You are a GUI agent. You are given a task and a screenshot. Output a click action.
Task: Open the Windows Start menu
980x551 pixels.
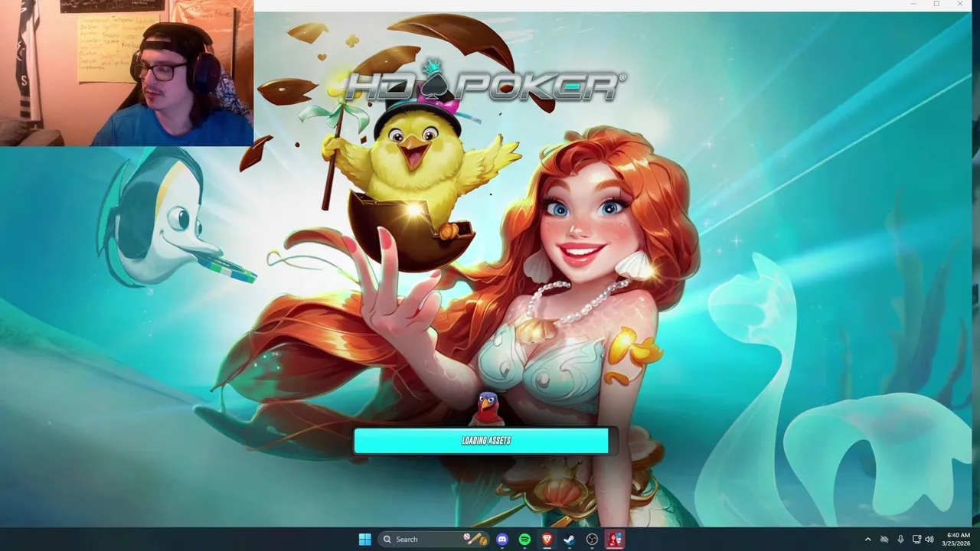[365, 540]
